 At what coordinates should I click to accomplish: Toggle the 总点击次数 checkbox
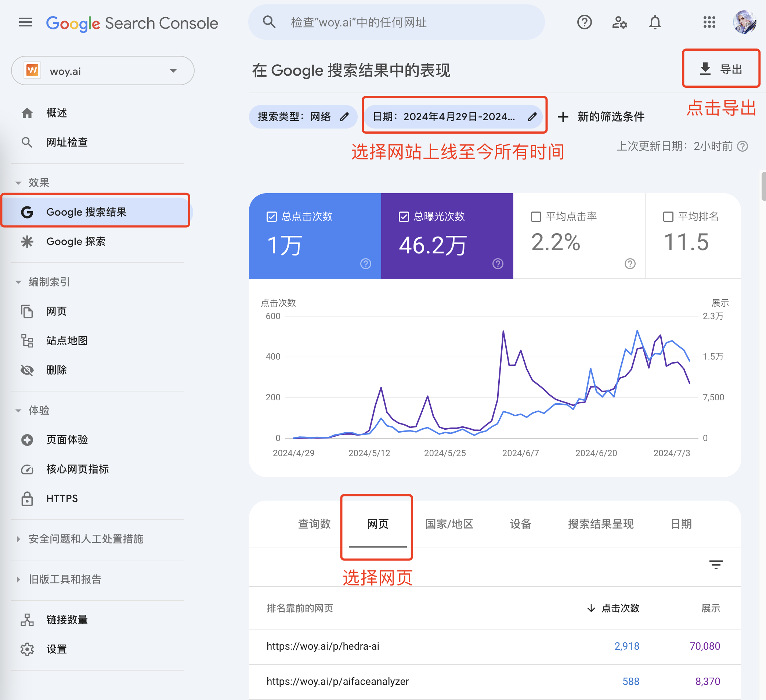(272, 217)
